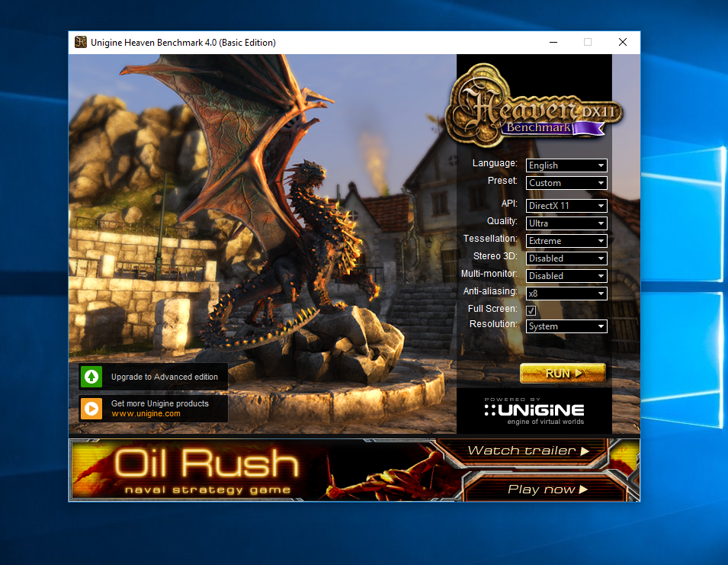Expand the Tessellation dropdown set to Extreme
The image size is (728, 565).
[566, 241]
